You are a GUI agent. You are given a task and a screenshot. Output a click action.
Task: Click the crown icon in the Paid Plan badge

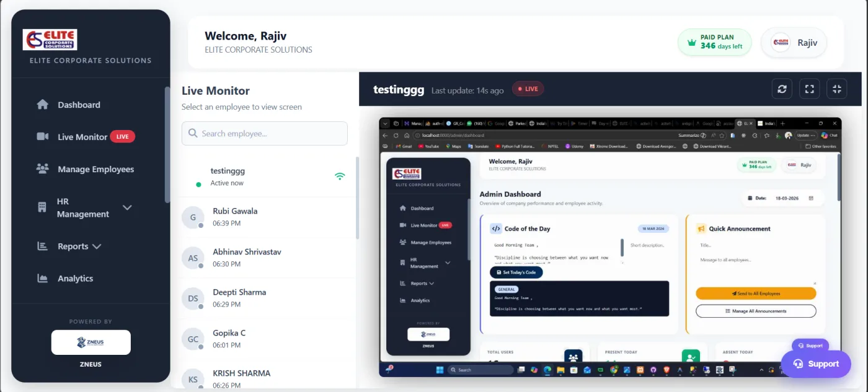point(692,43)
